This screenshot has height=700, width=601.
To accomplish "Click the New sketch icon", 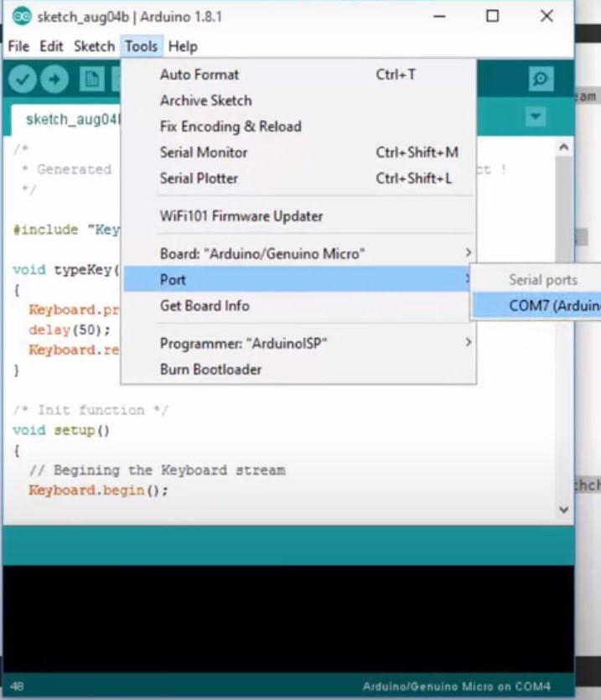I will coord(92,79).
